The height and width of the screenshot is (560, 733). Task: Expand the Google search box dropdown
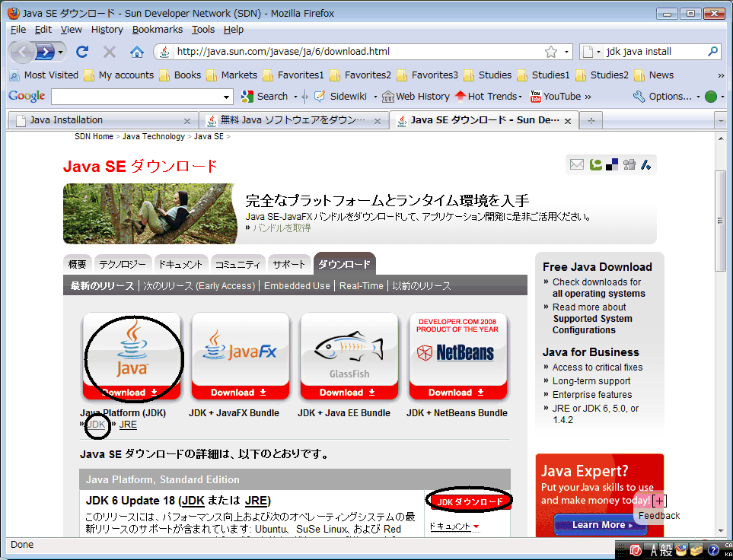click(226, 97)
